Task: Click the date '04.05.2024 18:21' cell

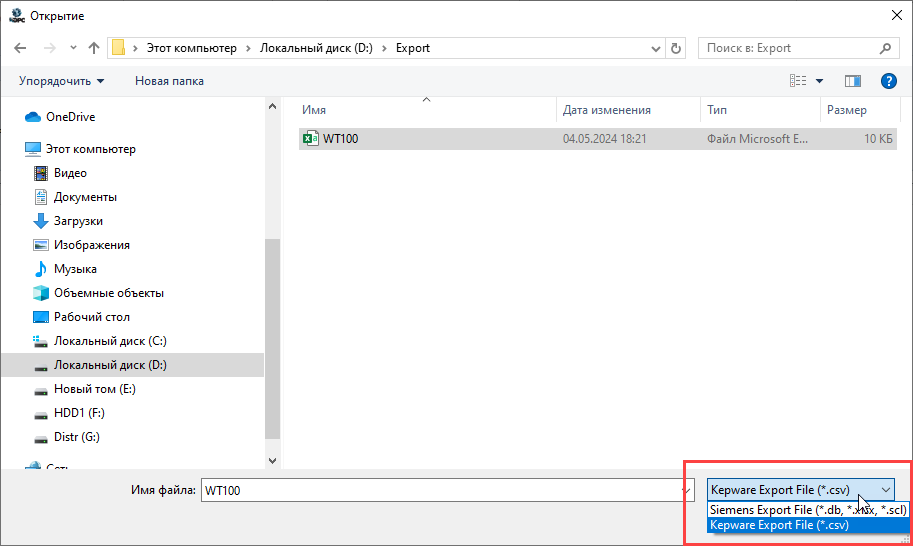Action: click(604, 139)
